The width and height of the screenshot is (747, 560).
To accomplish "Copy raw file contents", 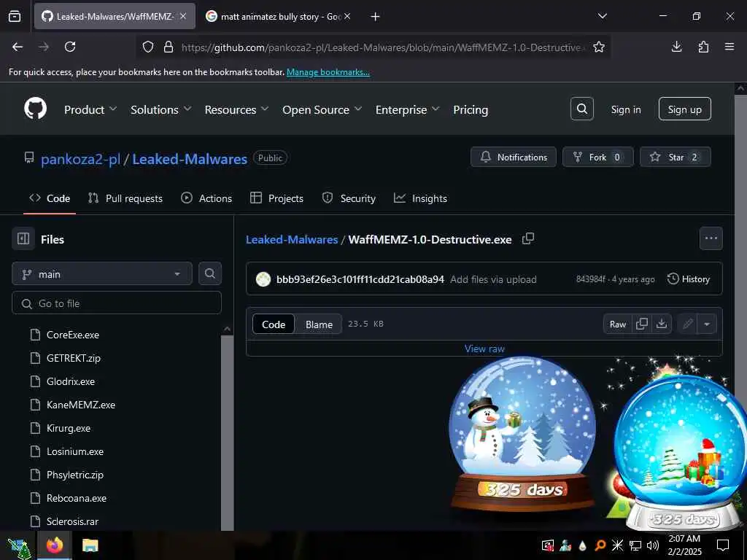I will point(642,324).
